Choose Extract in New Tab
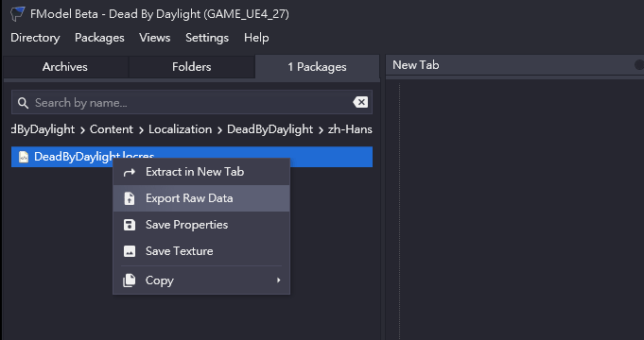Screen dimensions: 644x340 (x=201, y=172)
